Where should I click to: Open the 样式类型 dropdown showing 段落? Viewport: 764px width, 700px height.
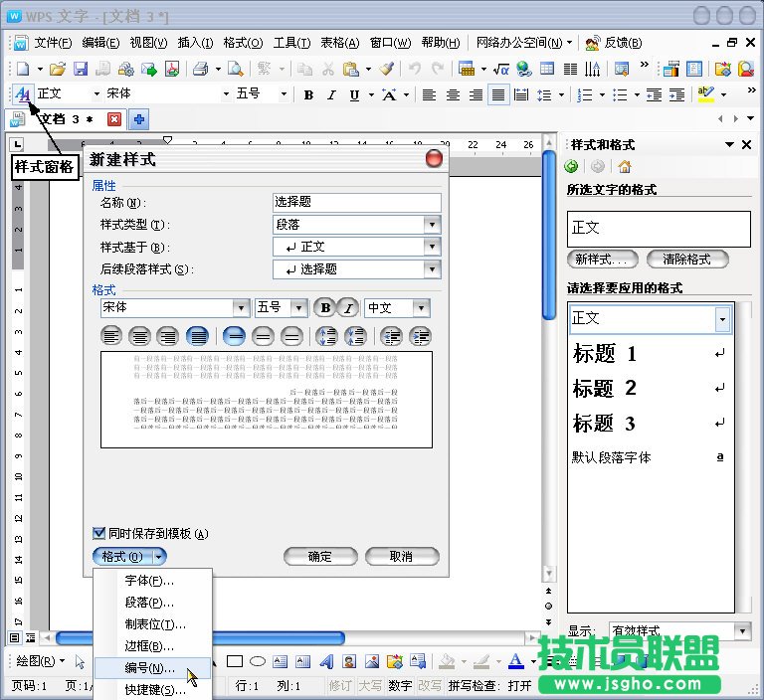click(x=432, y=225)
